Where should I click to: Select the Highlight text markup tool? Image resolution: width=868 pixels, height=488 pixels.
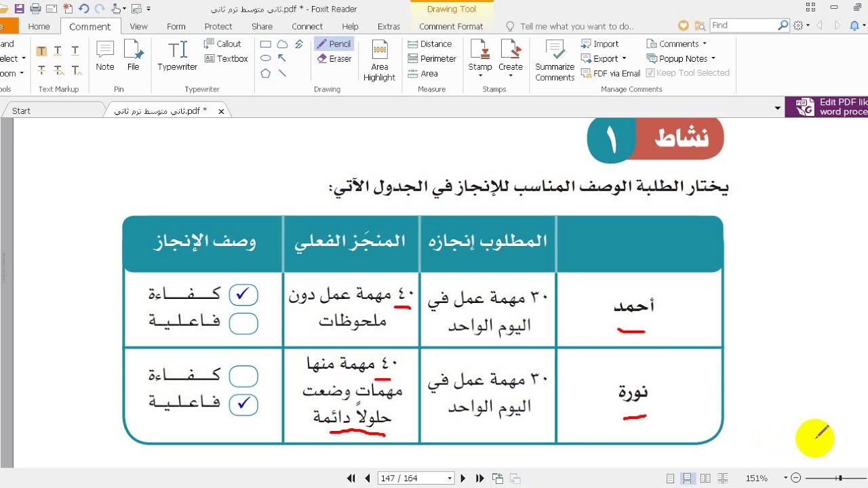[41, 52]
